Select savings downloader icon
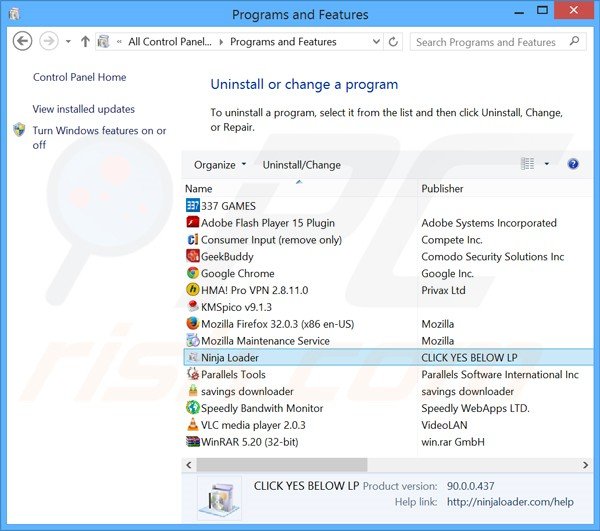 [x=192, y=391]
